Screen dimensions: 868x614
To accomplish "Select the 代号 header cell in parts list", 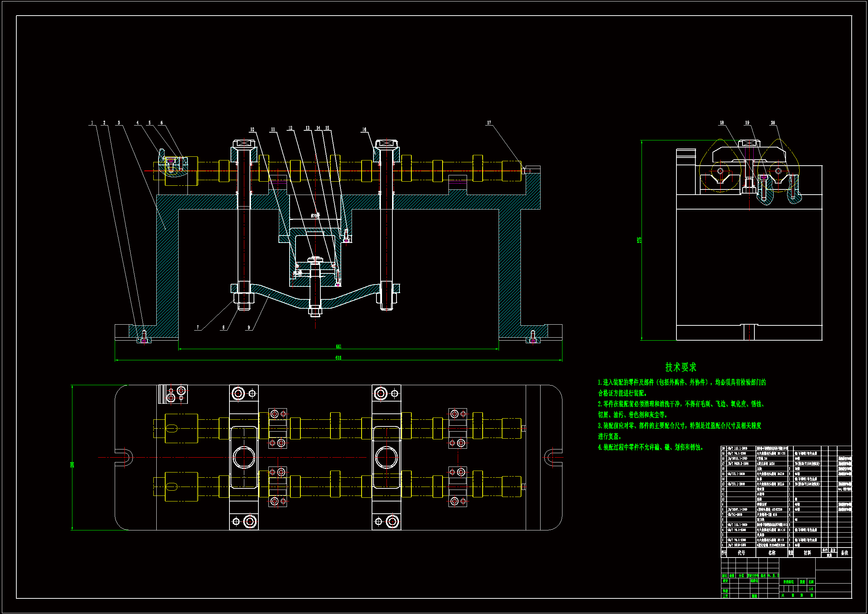I will point(741,553).
